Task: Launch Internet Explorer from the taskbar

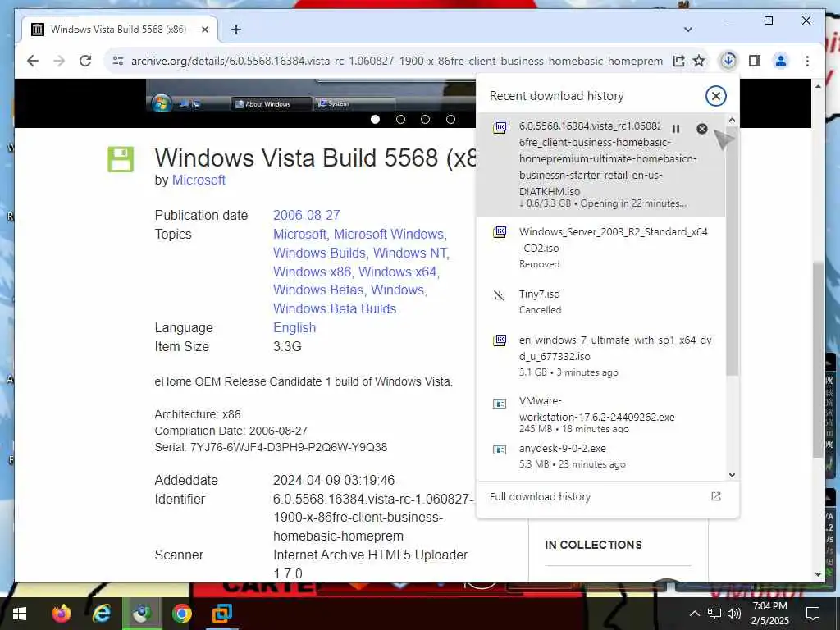Action: (101, 614)
